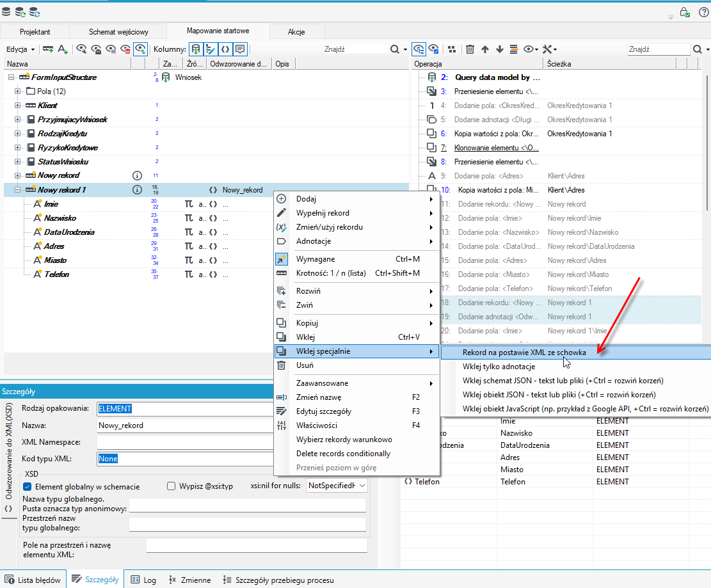The width and height of the screenshot is (711, 588).
Task: Collapse the 'Nowy rekord 1' tree node
Action: pos(17,190)
